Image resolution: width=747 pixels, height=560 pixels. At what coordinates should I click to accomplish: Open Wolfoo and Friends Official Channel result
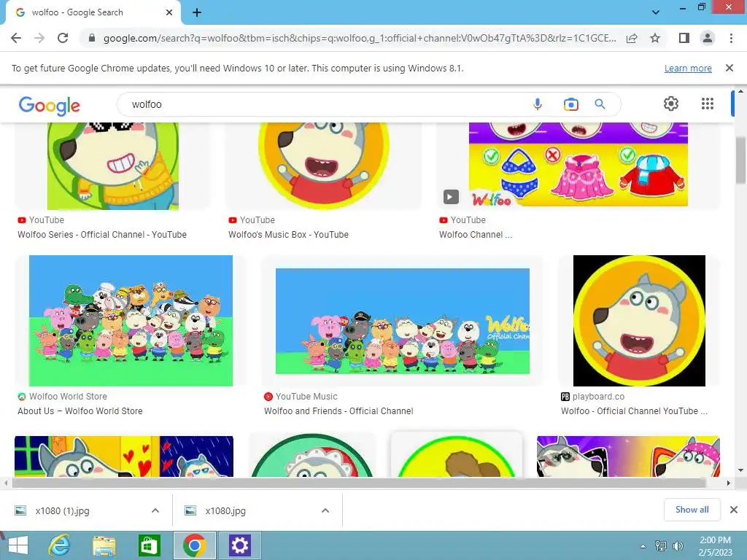(x=338, y=411)
